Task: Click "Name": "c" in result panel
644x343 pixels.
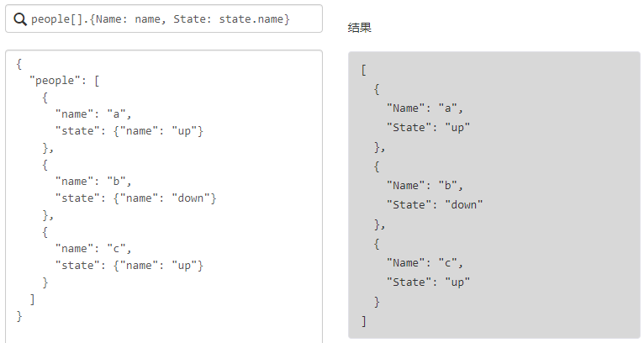Action: pos(425,262)
